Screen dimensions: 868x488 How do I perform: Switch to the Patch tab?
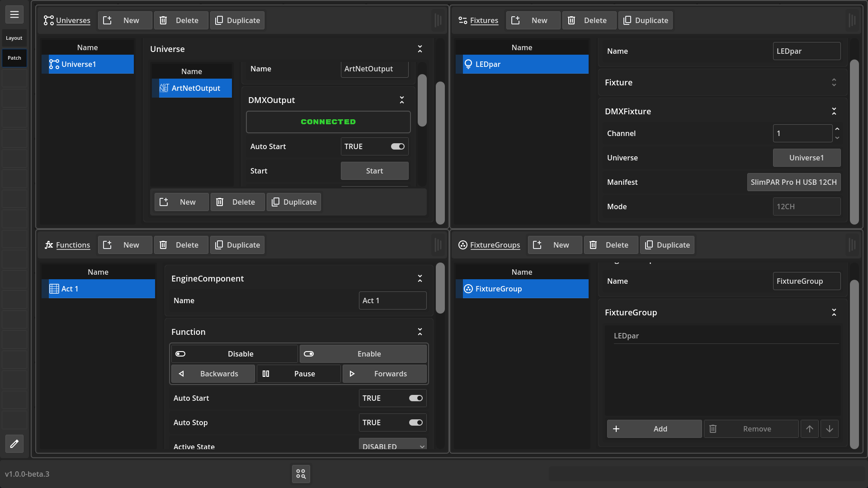click(x=14, y=58)
